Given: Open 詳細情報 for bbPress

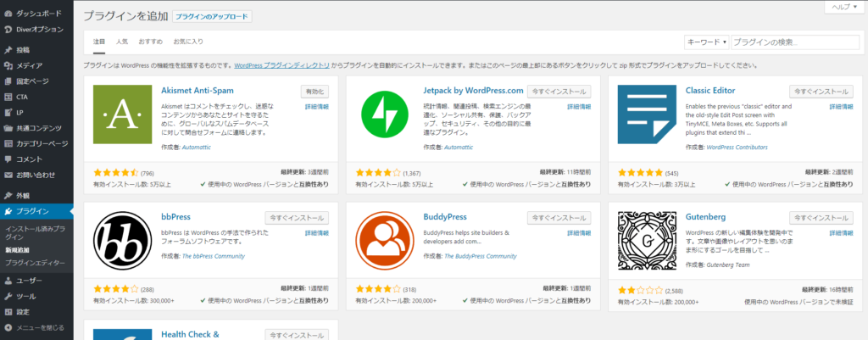Looking at the screenshot, I should (317, 233).
